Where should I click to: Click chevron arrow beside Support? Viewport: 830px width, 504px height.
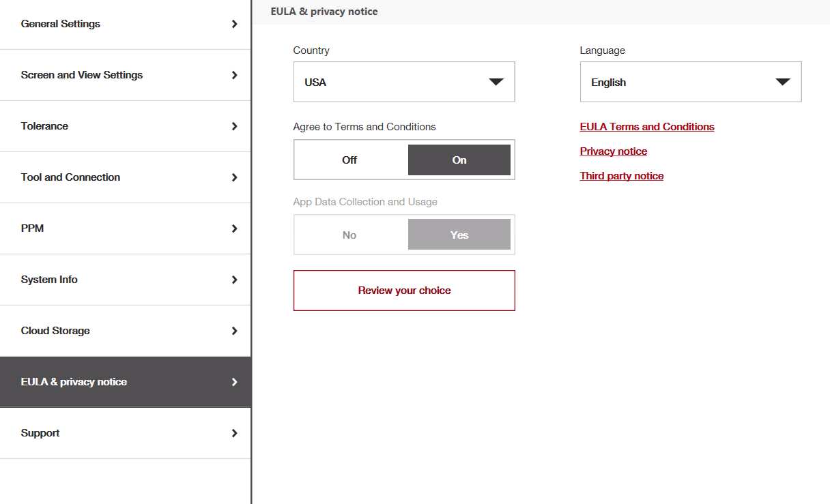[235, 433]
